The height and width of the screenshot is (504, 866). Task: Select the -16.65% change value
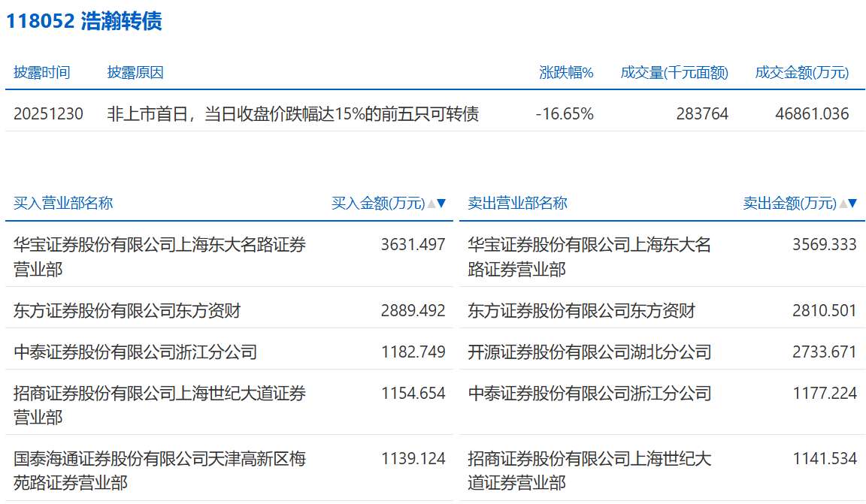[x=565, y=113]
